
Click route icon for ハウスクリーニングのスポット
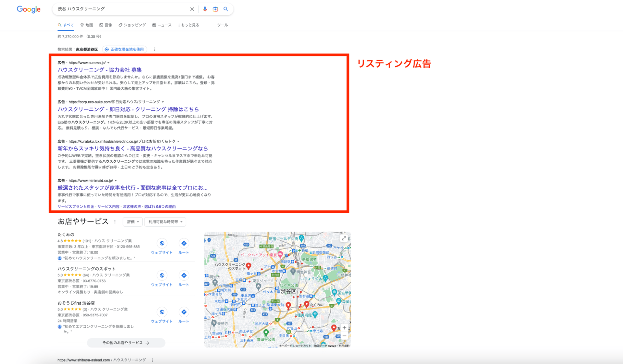[x=184, y=276]
